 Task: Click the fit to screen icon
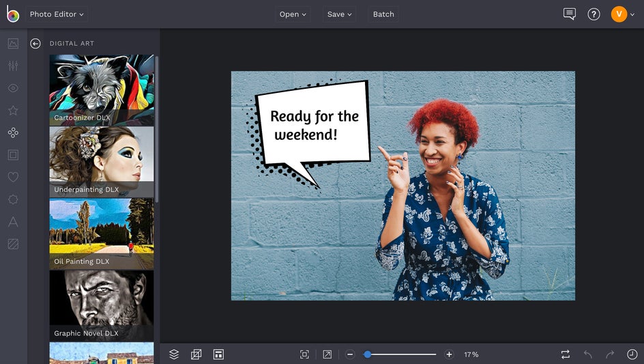pos(304,354)
